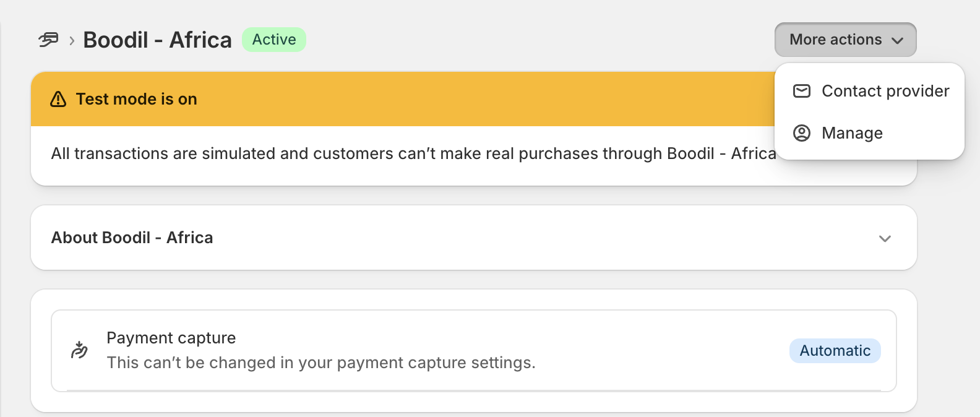Click the Automatic capture badge

coord(835,351)
